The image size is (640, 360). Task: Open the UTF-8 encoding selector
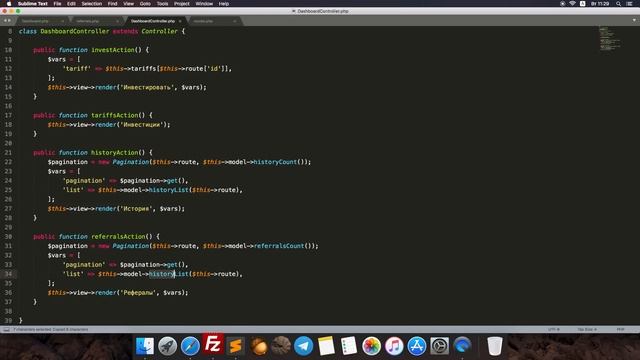(x=553, y=329)
